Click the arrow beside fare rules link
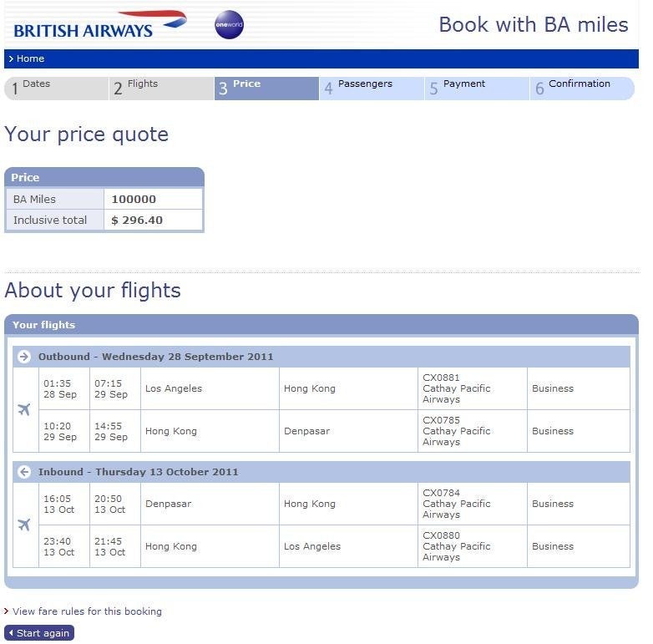The height and width of the screenshot is (644, 653). tap(6, 611)
